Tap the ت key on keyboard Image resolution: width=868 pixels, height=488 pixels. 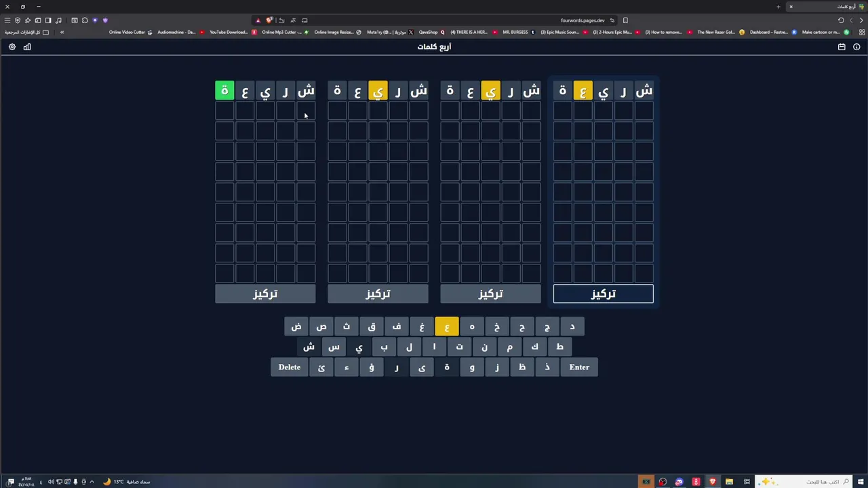point(459,347)
